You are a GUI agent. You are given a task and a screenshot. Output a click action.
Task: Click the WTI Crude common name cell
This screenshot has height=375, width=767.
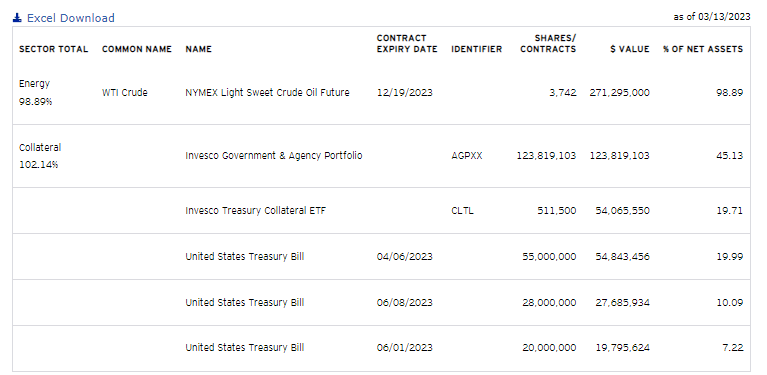(125, 92)
